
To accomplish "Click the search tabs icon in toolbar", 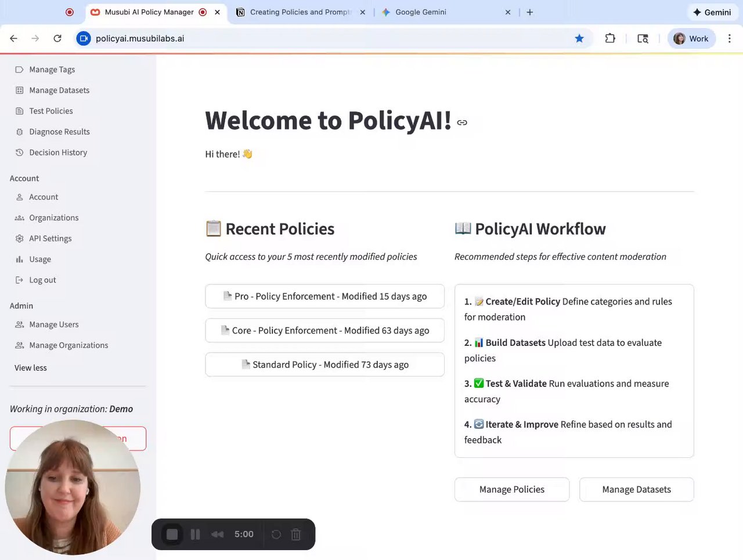I will click(x=643, y=38).
